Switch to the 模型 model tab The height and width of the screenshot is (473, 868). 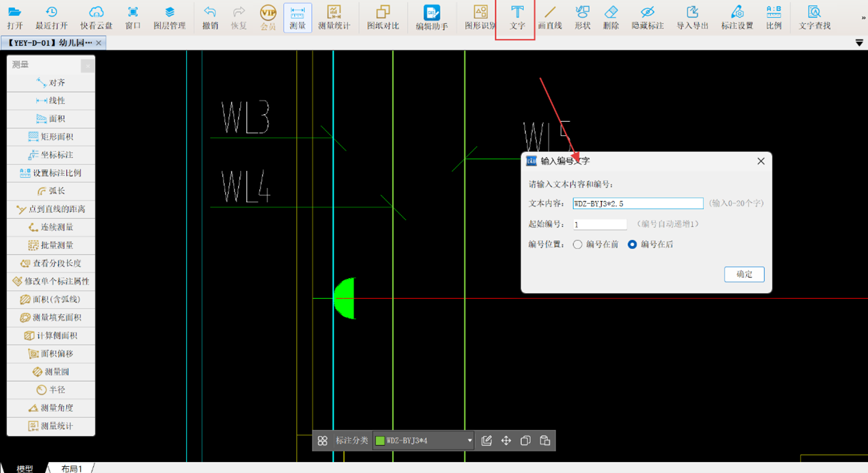[x=25, y=468]
